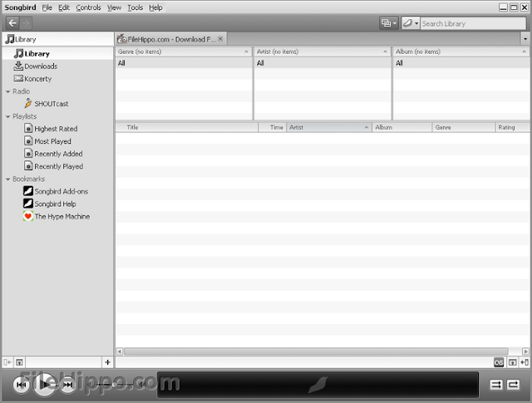This screenshot has height=403, width=532.
Task: Open the Tools menu
Action: (x=135, y=7)
